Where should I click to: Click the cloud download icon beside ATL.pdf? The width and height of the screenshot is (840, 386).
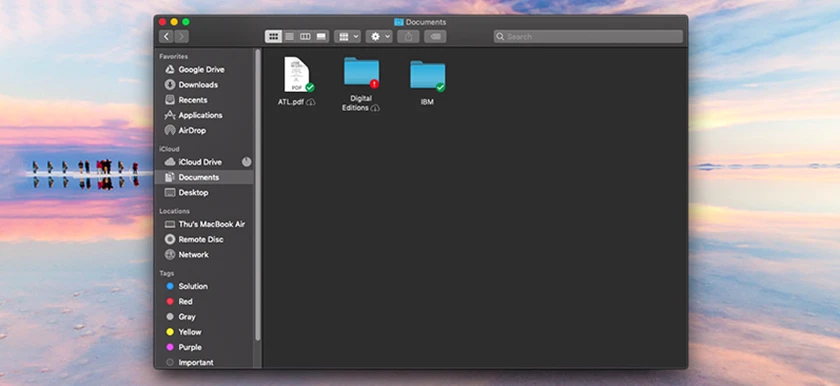click(x=311, y=102)
